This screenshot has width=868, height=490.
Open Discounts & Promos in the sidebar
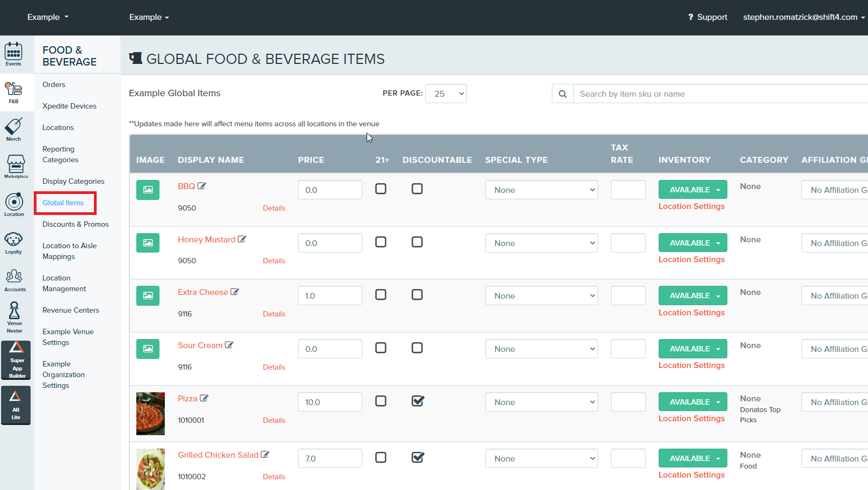(76, 224)
